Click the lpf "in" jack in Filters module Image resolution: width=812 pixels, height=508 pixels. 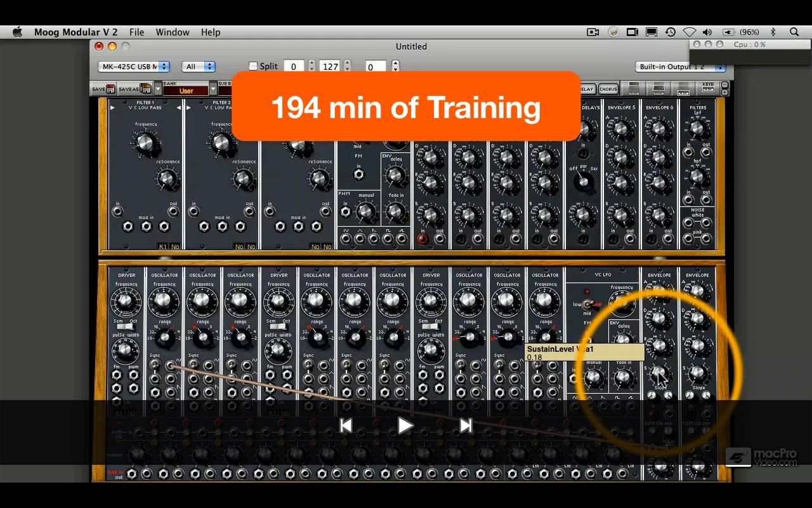(x=688, y=152)
